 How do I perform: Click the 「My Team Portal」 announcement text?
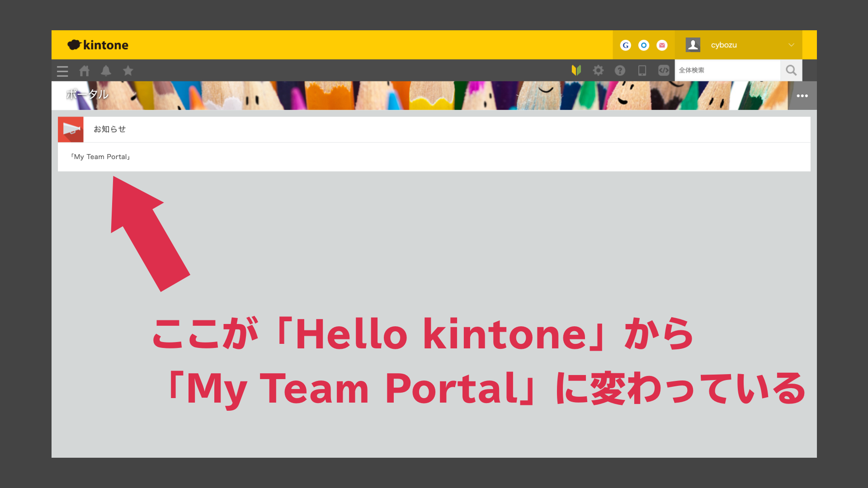pos(100,157)
